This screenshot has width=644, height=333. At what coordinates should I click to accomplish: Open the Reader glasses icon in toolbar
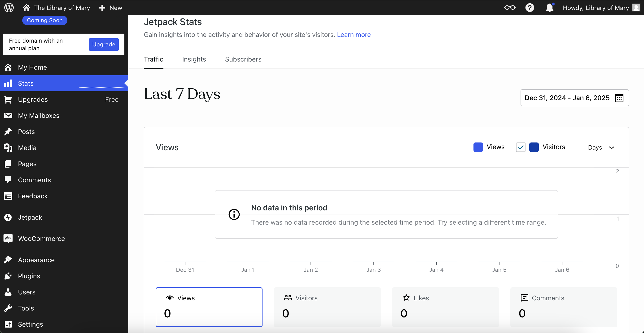510,8
